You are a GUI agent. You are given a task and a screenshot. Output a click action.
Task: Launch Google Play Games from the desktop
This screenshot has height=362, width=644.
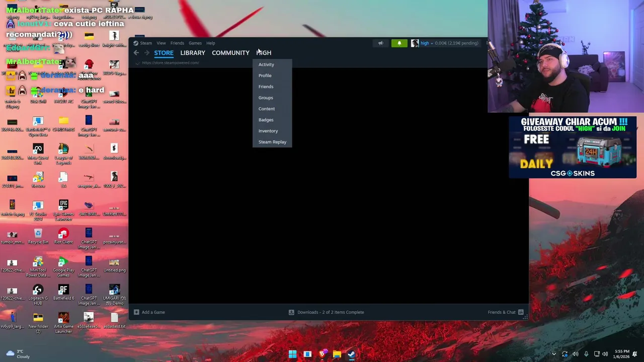[x=63, y=267]
